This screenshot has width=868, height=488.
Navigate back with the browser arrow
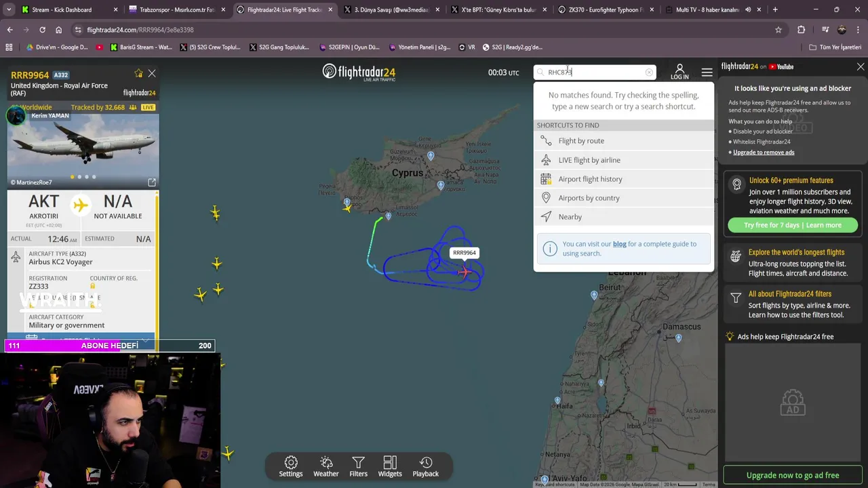[9, 30]
